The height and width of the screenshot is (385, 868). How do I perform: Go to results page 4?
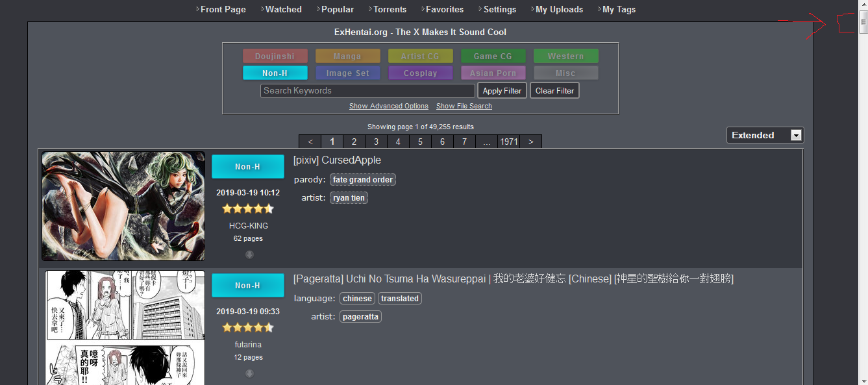[x=398, y=142]
